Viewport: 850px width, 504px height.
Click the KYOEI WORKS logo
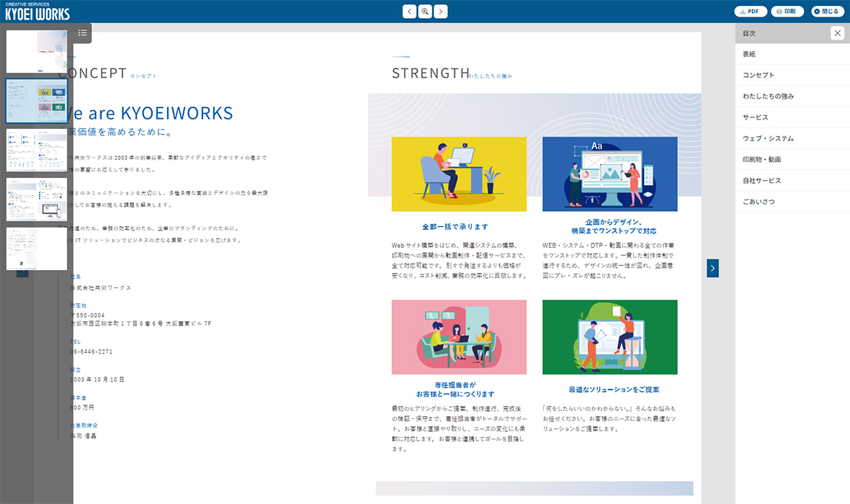click(37, 12)
